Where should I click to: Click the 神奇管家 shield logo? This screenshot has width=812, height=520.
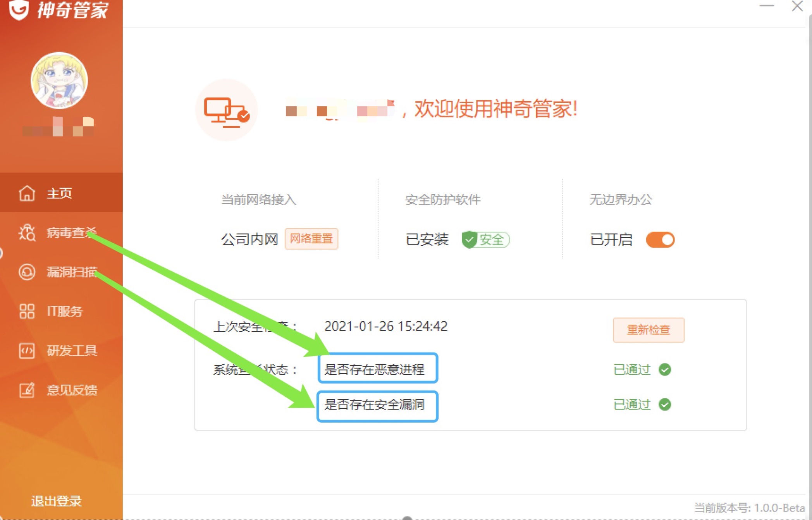[x=19, y=9]
